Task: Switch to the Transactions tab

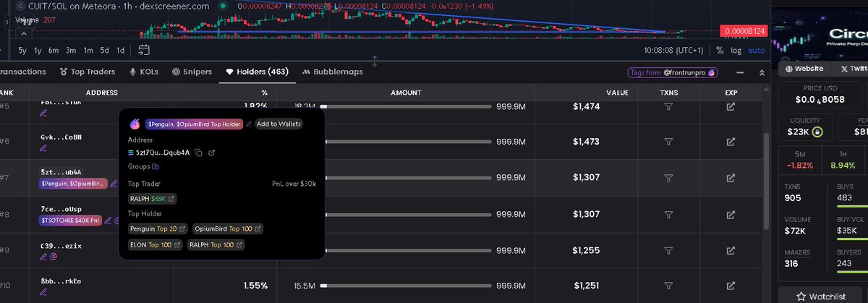Action: [22, 72]
